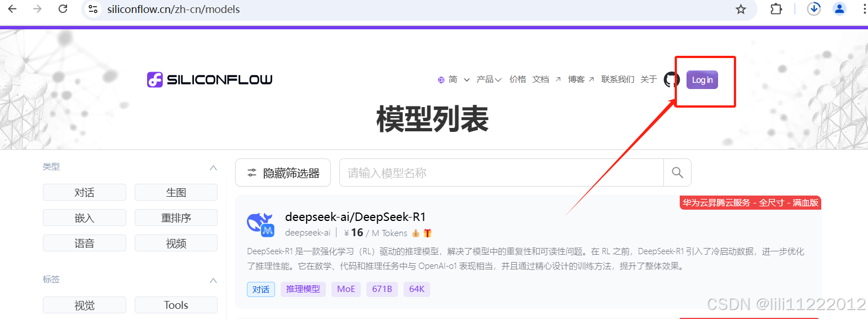Image resolution: width=868 pixels, height=319 pixels.
Task: Click the 华为云昇腾云服务 red badge
Action: click(x=751, y=203)
